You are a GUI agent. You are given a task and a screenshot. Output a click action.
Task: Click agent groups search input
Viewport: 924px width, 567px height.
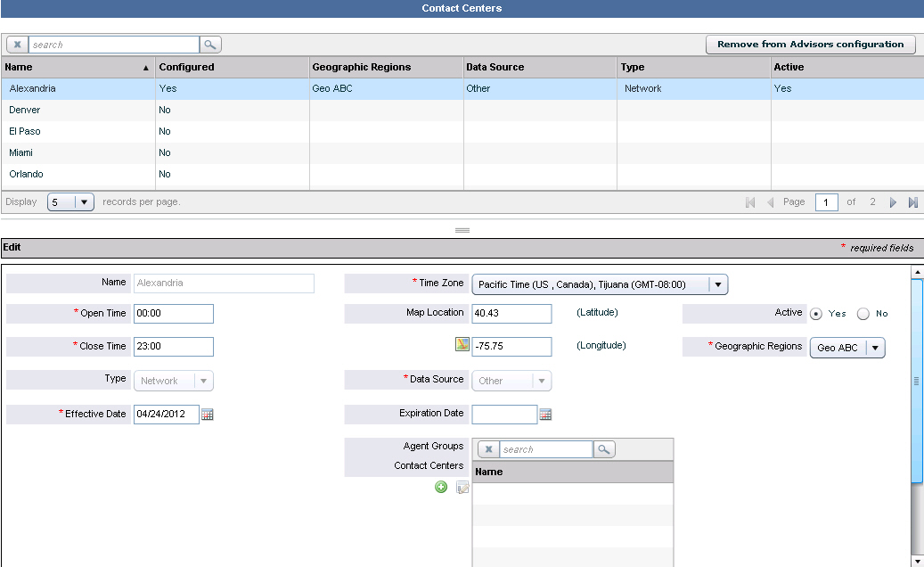(x=545, y=449)
